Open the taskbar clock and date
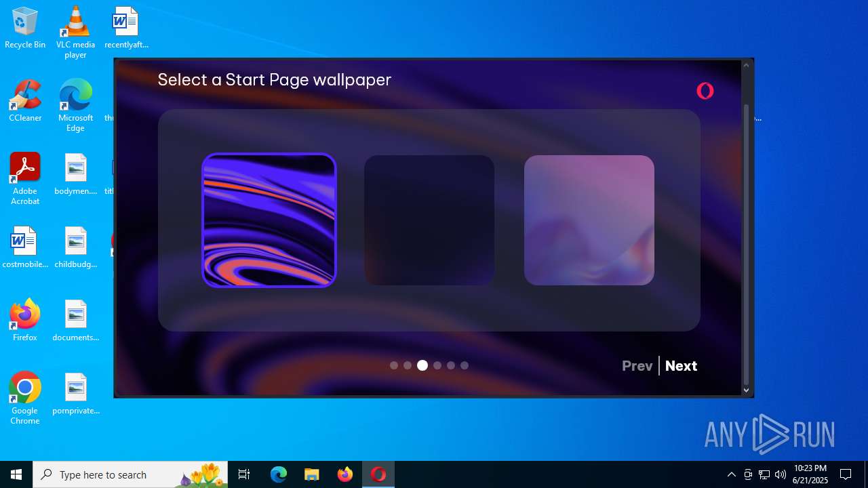Viewport: 868px width, 488px height. pyautogui.click(x=810, y=474)
